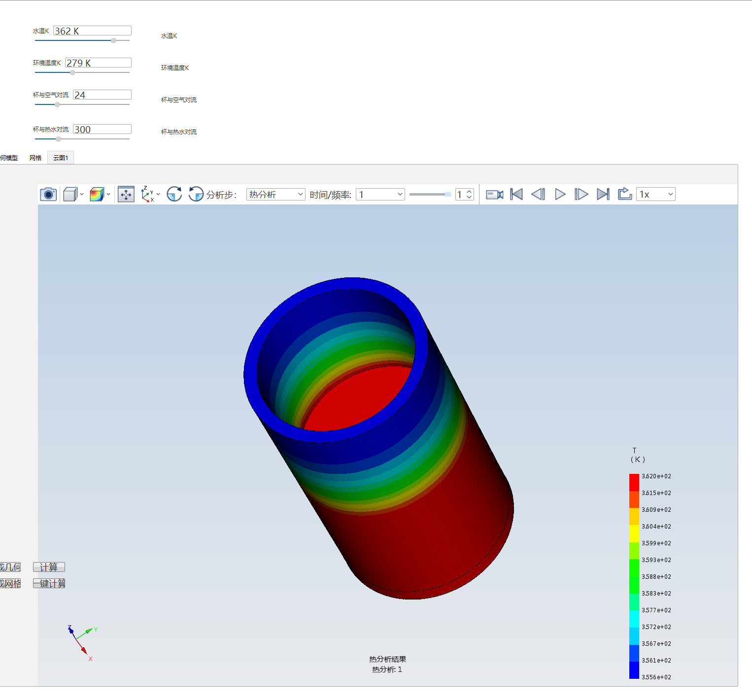
Task: Open the axis orientation dropdown arrow
Action: pos(158,194)
